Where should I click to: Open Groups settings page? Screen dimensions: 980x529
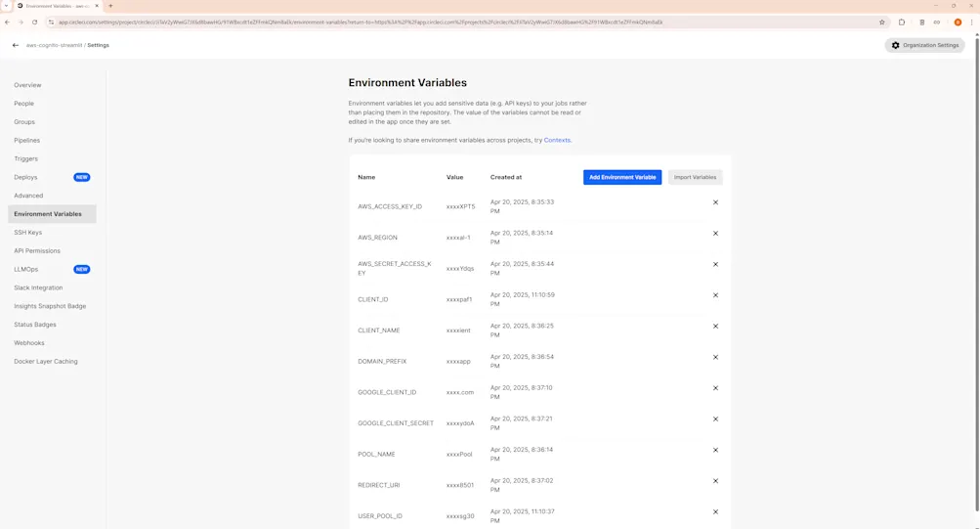(24, 122)
